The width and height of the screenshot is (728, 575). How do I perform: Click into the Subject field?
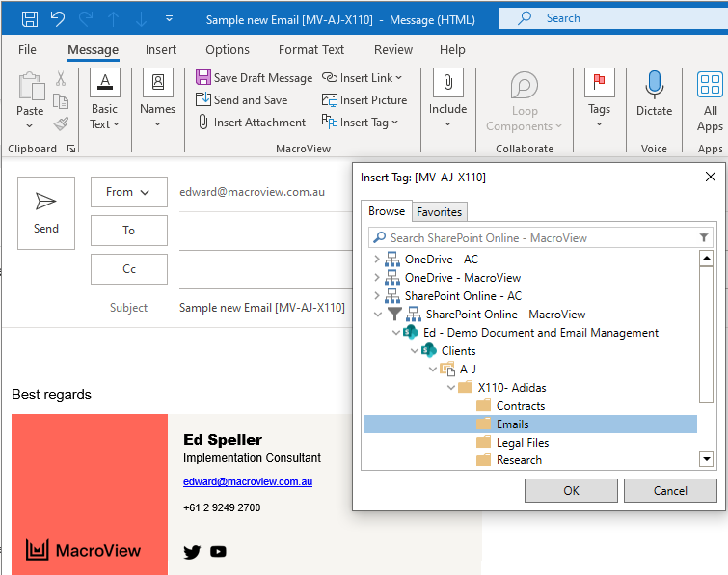[265, 308]
